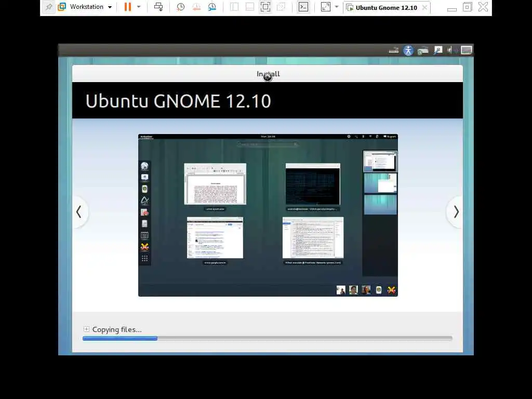Advance to the next installer slide
This screenshot has height=399, width=532.
pyautogui.click(x=456, y=212)
